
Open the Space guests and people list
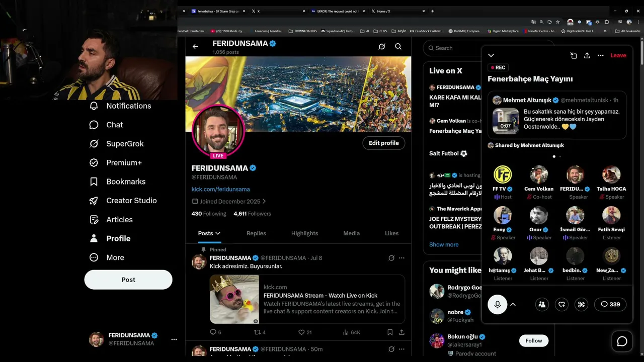tap(542, 304)
